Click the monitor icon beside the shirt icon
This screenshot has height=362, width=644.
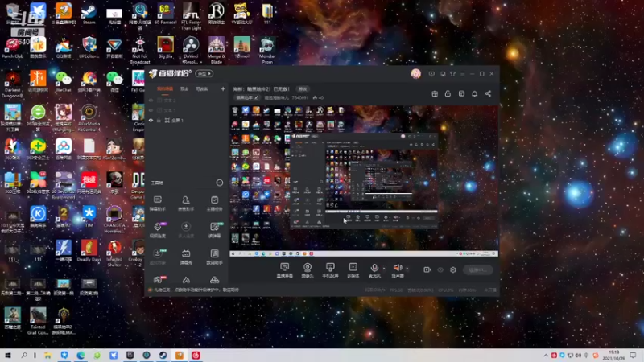pyautogui.click(x=443, y=74)
